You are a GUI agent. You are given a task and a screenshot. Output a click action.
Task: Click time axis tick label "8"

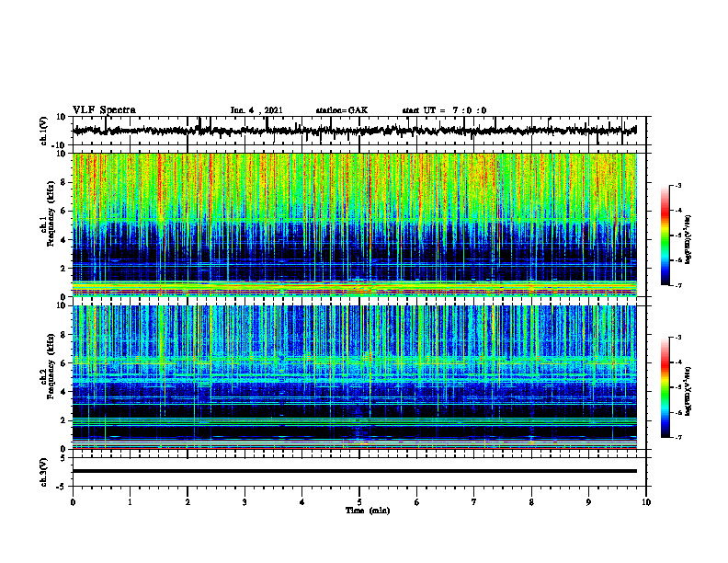pos(531,502)
